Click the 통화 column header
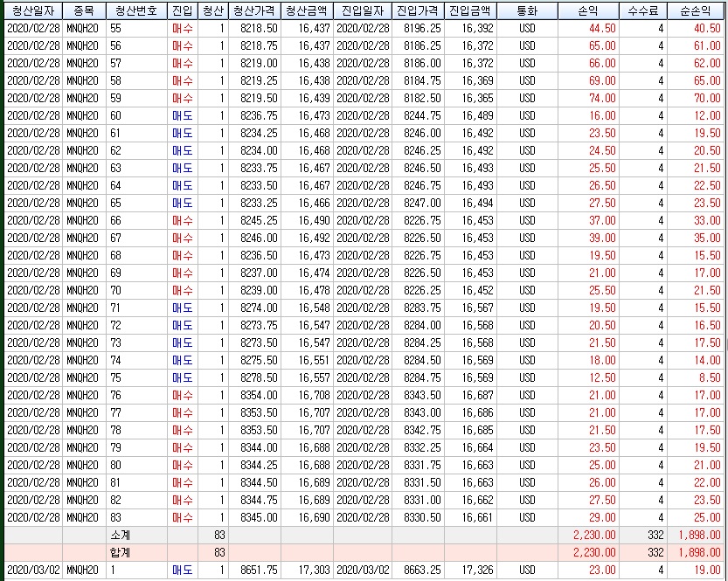The image size is (728, 581). click(x=527, y=10)
